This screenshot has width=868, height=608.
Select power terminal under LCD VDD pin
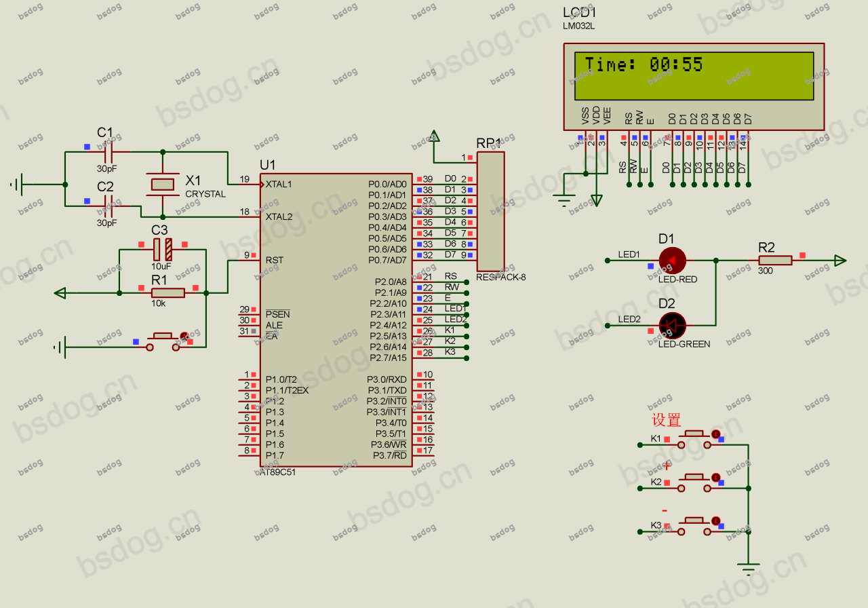[x=596, y=199]
